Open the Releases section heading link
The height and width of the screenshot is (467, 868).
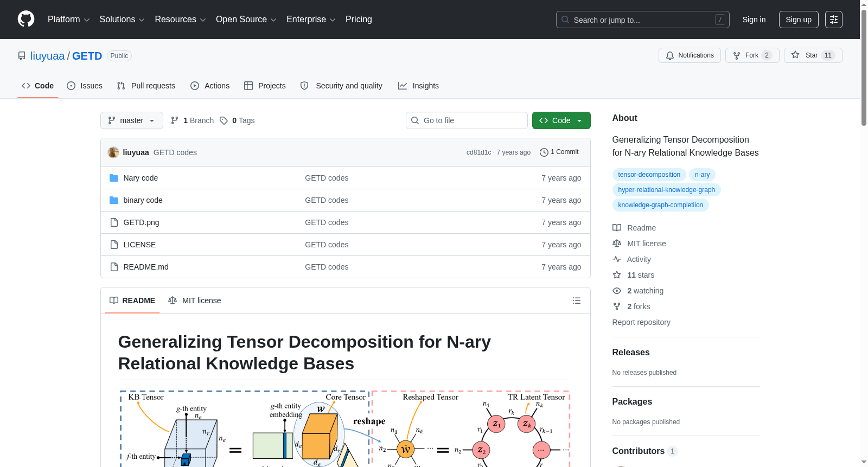coord(631,352)
